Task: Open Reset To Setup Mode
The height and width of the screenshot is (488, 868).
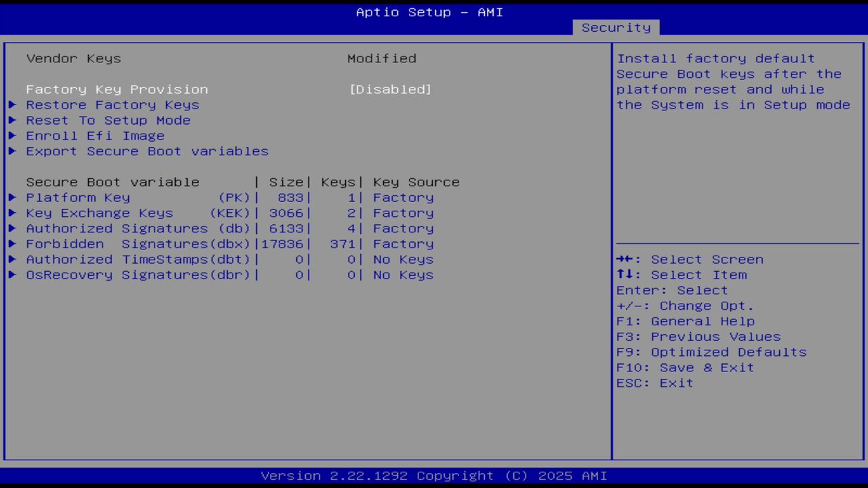Action: pyautogui.click(x=108, y=121)
